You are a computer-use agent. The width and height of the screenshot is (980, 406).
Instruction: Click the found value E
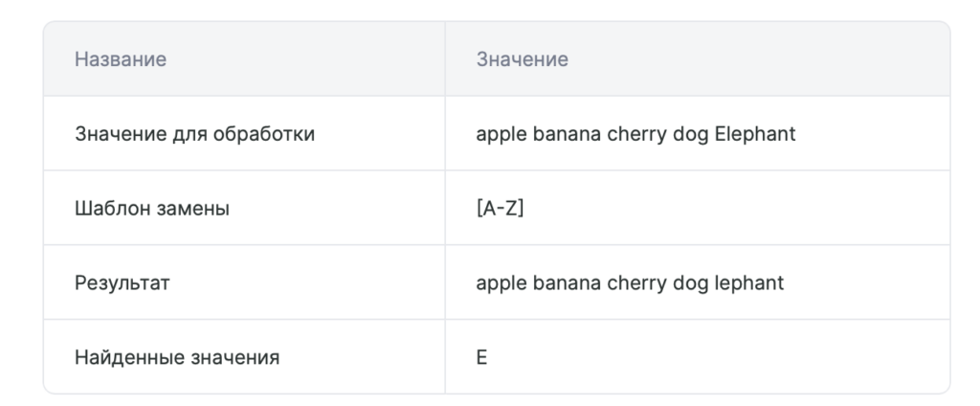click(x=481, y=357)
